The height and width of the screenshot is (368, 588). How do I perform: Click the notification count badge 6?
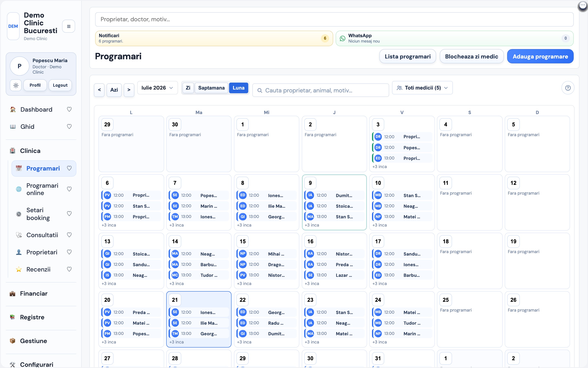click(x=325, y=38)
